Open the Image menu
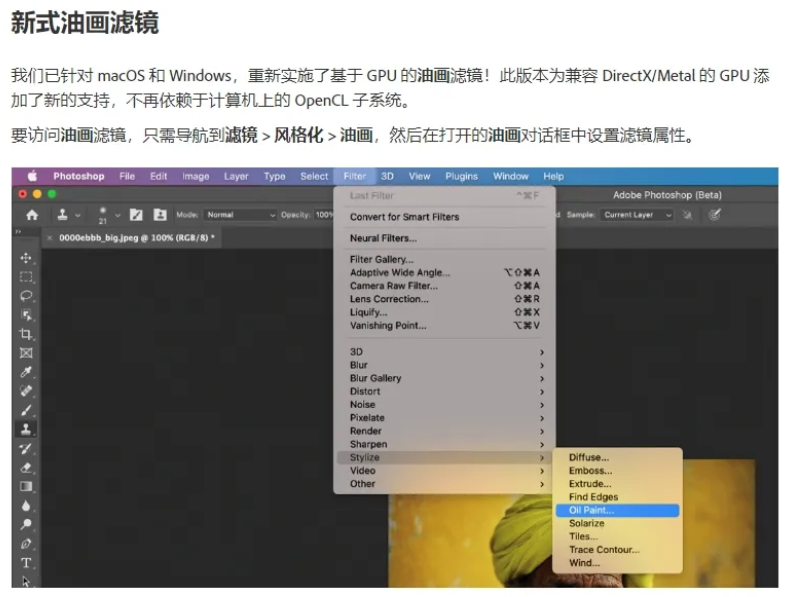 pyautogui.click(x=196, y=176)
